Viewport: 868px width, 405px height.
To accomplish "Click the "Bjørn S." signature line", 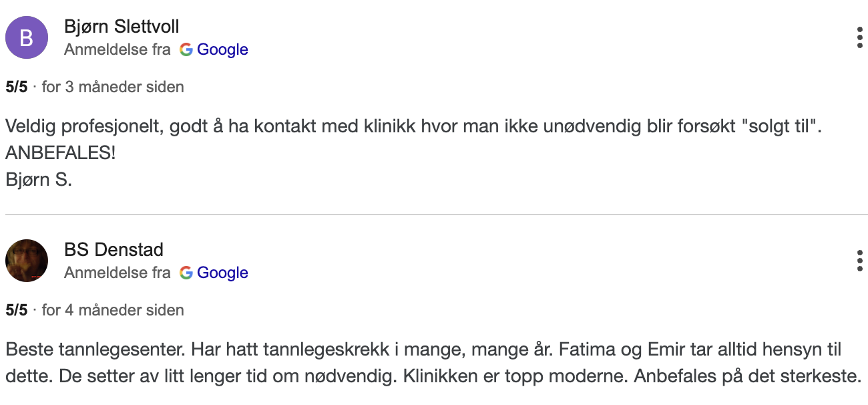I will point(38,180).
